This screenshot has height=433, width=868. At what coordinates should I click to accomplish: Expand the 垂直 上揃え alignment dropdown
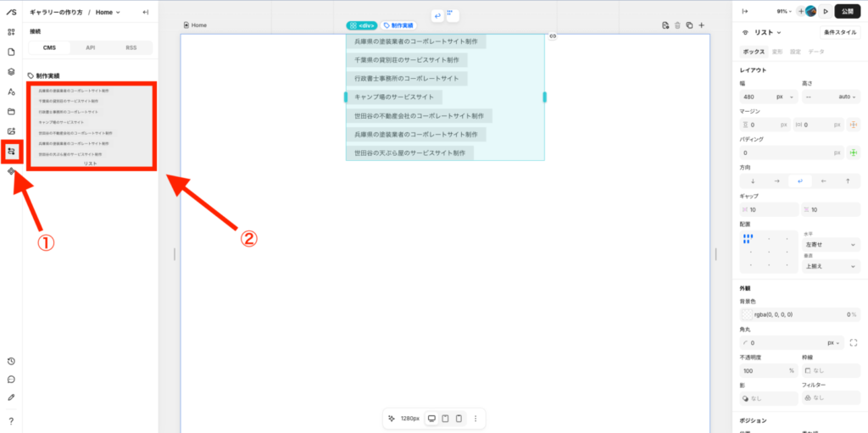(x=824, y=266)
